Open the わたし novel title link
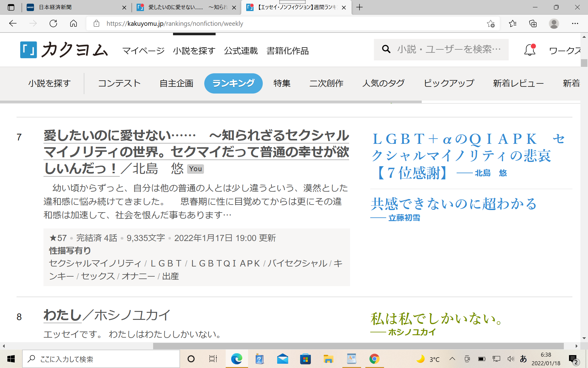This screenshot has width=588, height=368. (x=62, y=315)
